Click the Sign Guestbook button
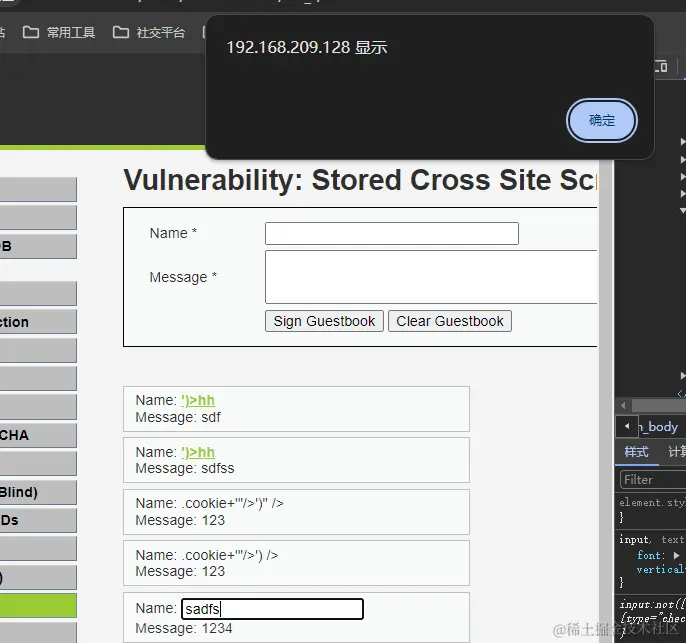Image resolution: width=686 pixels, height=643 pixels. [x=324, y=321]
